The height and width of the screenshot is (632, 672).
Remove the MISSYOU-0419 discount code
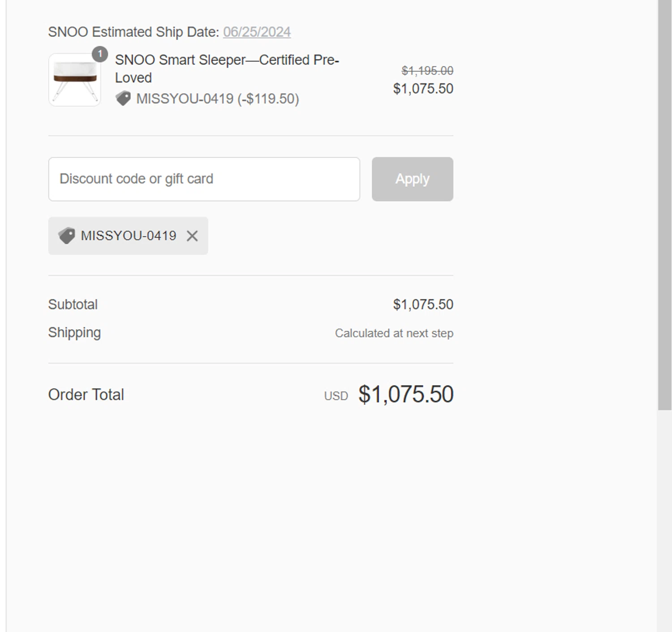[x=192, y=236]
